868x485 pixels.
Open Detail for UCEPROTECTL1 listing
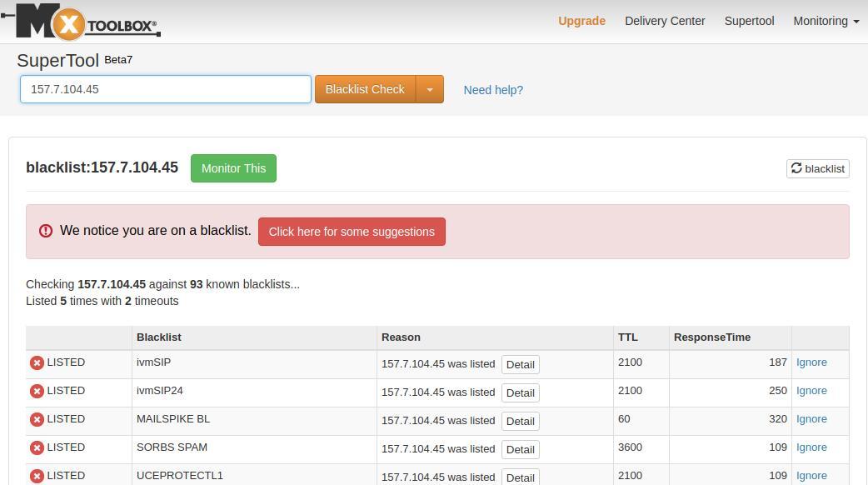coord(521,477)
